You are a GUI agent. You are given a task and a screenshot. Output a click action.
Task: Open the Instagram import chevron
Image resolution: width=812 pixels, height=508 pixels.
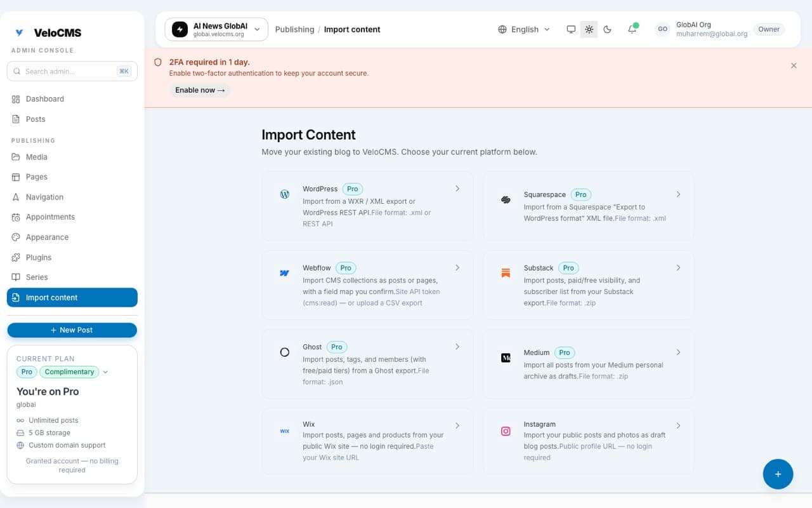click(x=678, y=425)
